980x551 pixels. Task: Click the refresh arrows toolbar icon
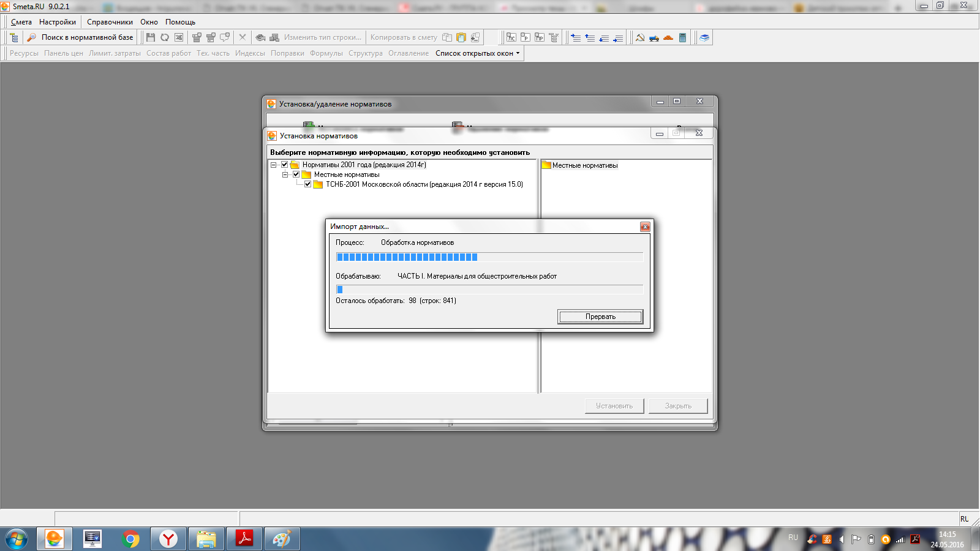point(165,37)
